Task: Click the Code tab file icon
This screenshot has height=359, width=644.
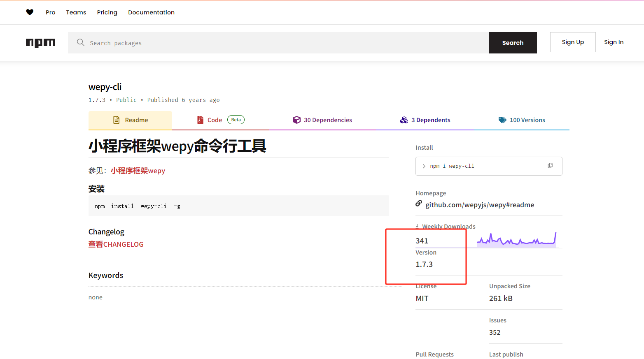Action: pos(201,120)
